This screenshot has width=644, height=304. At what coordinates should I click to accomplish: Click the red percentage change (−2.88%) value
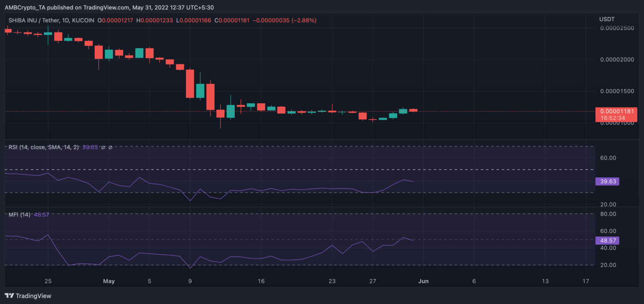point(300,20)
